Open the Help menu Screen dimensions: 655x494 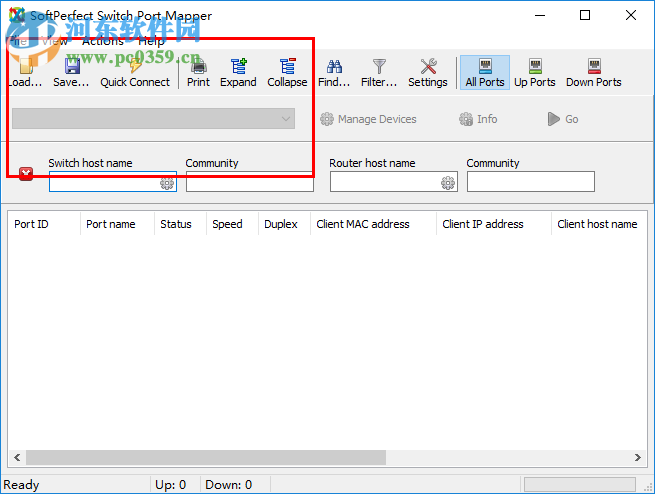pos(151,41)
